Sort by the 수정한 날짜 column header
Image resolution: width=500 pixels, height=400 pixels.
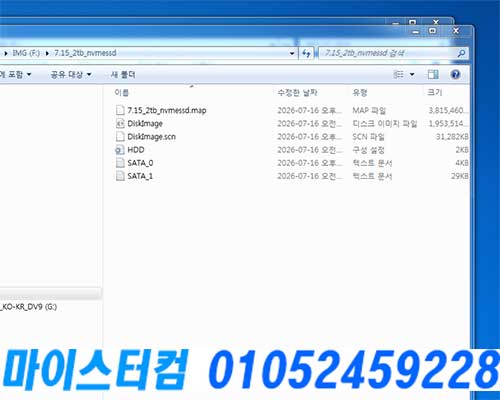point(297,93)
